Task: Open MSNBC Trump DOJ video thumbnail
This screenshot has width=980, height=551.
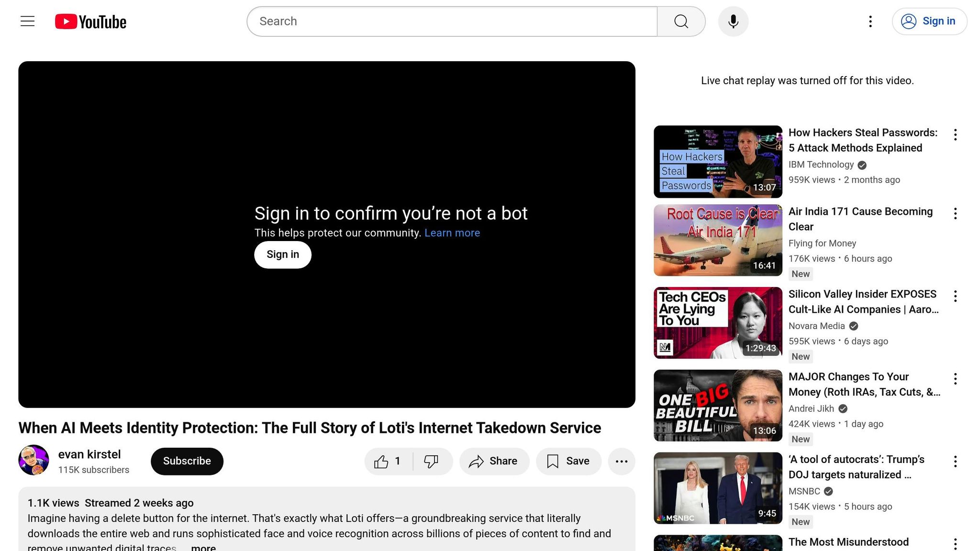Action: coord(718,488)
